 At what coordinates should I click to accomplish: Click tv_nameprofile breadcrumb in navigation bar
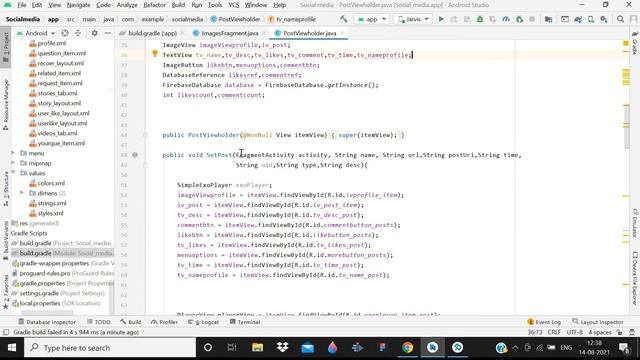[292, 19]
